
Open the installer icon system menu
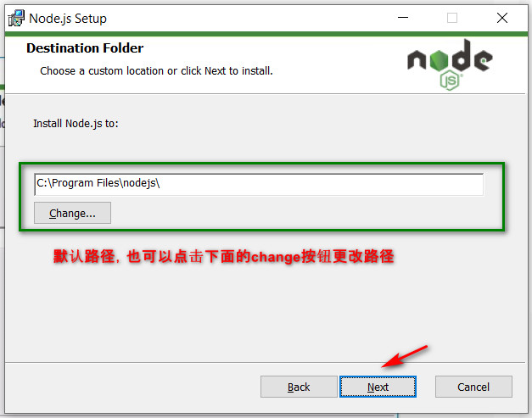click(x=16, y=18)
